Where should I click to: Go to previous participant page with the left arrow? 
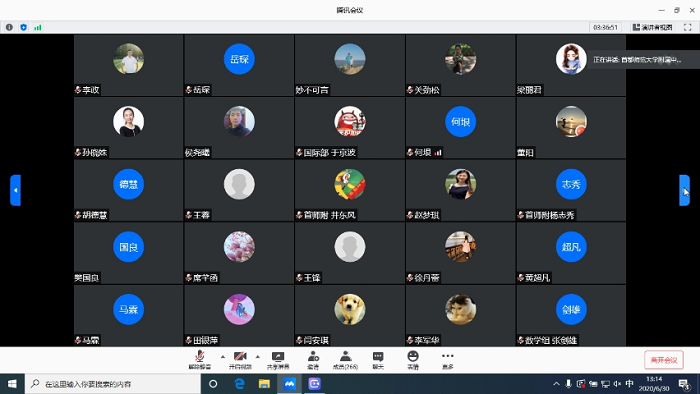(16, 190)
